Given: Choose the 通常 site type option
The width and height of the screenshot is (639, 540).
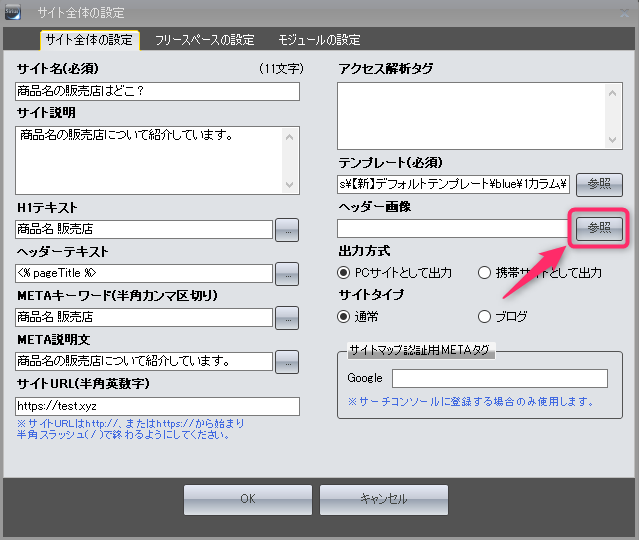Looking at the screenshot, I should point(344,317).
